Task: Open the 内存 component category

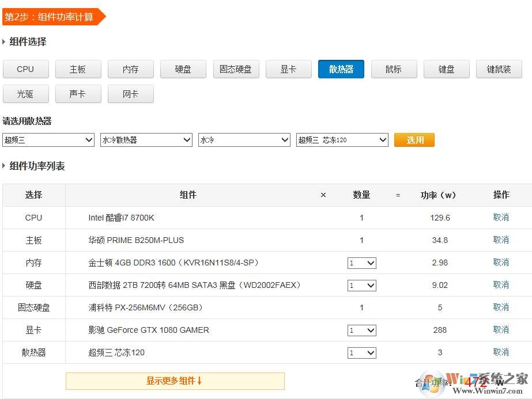Action: tap(130, 69)
